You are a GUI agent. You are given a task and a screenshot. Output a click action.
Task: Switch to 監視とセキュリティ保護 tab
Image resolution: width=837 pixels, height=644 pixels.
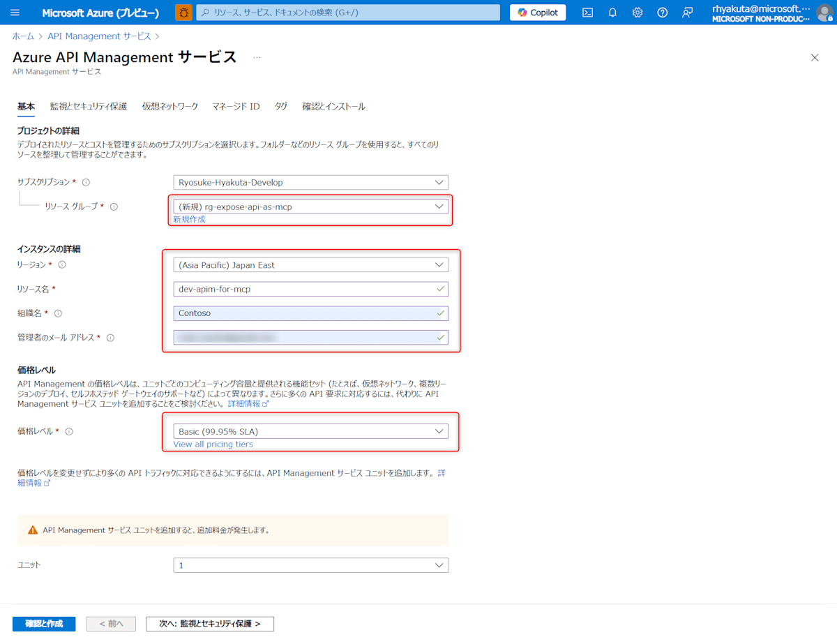[x=89, y=107]
